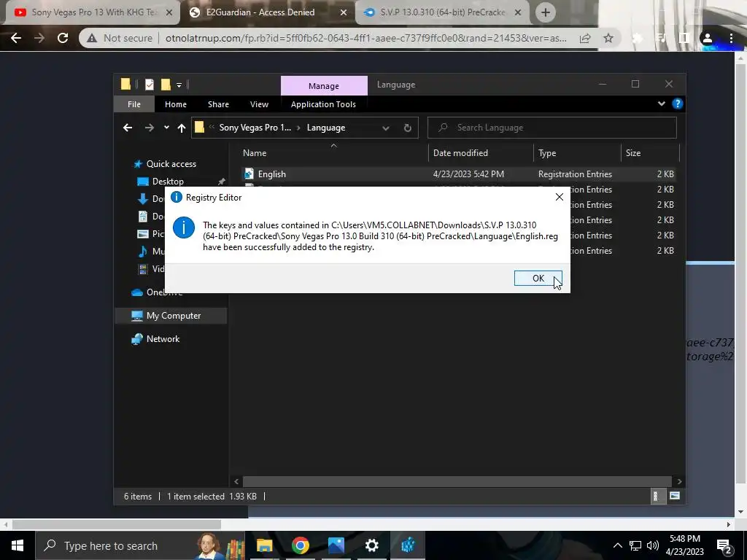Image resolution: width=747 pixels, height=560 pixels.
Task: Open the Chrome three-dot menu
Action: pyautogui.click(x=731, y=38)
